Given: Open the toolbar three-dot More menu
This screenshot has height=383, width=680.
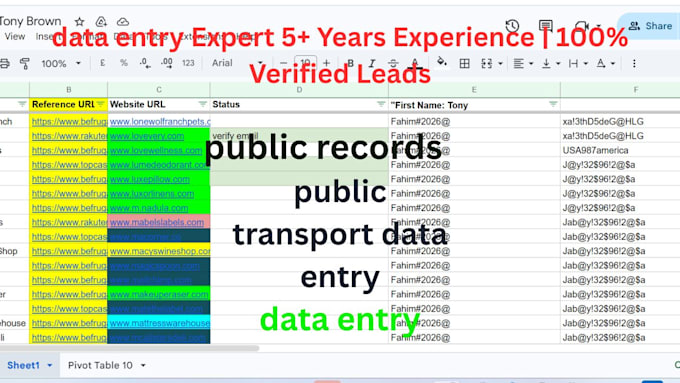Looking at the screenshot, I should [634, 64].
